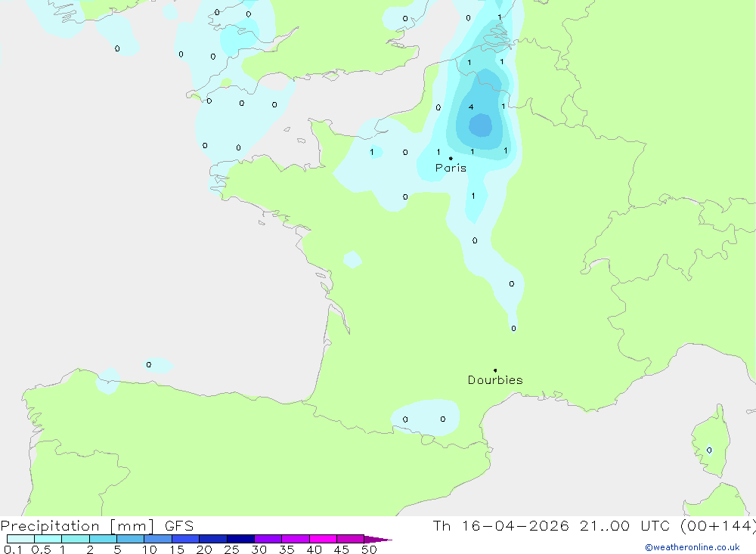Click the legend arrow above 50 mm
The width and height of the screenshot is (756, 554).
378,540
